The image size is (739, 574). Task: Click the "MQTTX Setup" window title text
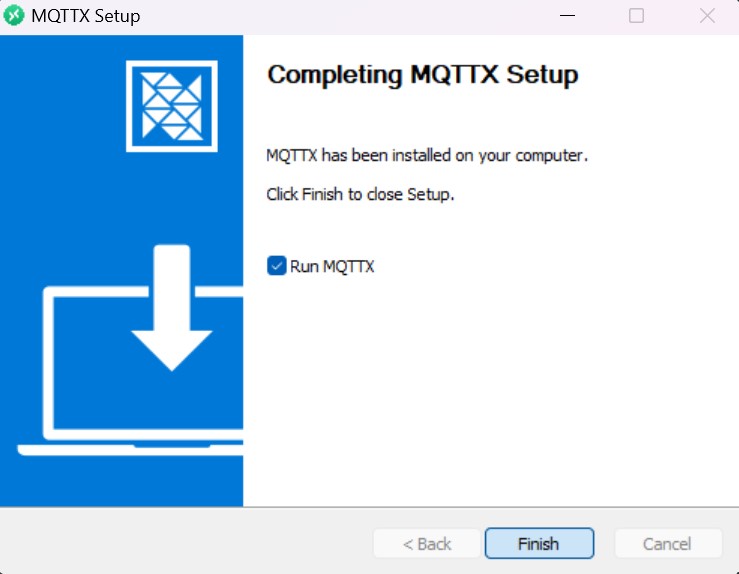(85, 16)
